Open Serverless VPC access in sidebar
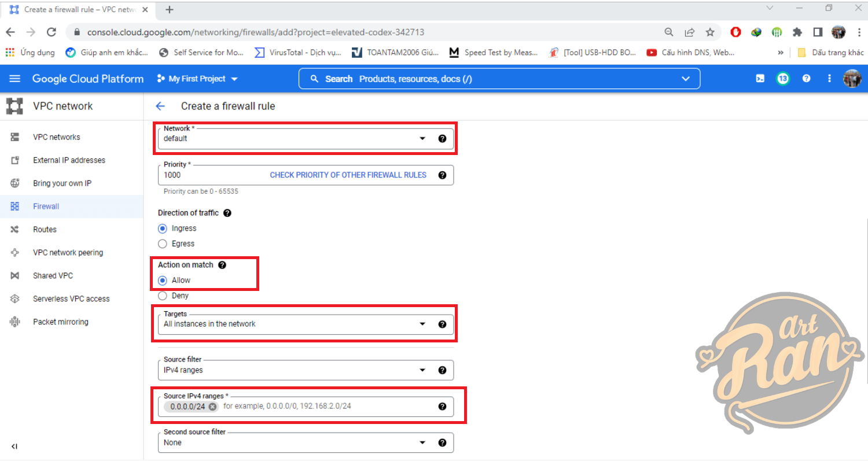868x461 pixels. (72, 299)
